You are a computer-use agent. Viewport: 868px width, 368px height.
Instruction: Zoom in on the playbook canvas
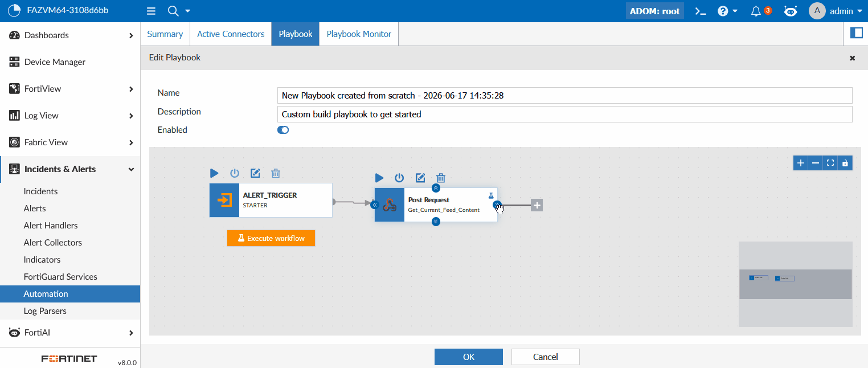click(801, 163)
